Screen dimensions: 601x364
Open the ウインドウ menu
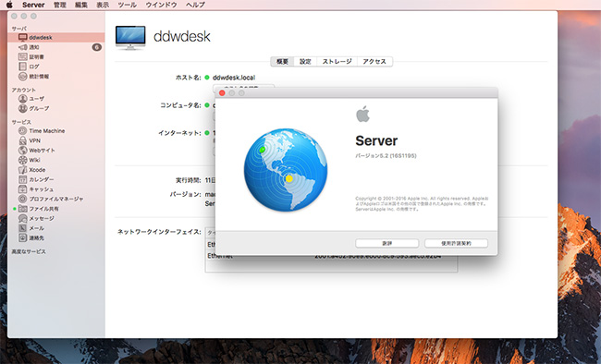pyautogui.click(x=162, y=5)
